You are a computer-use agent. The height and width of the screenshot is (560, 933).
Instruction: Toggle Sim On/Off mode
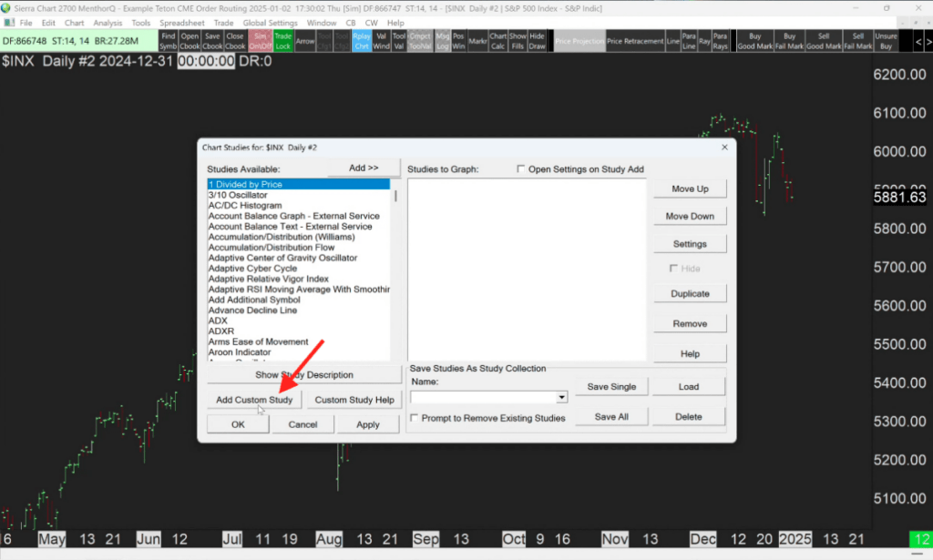click(259, 40)
